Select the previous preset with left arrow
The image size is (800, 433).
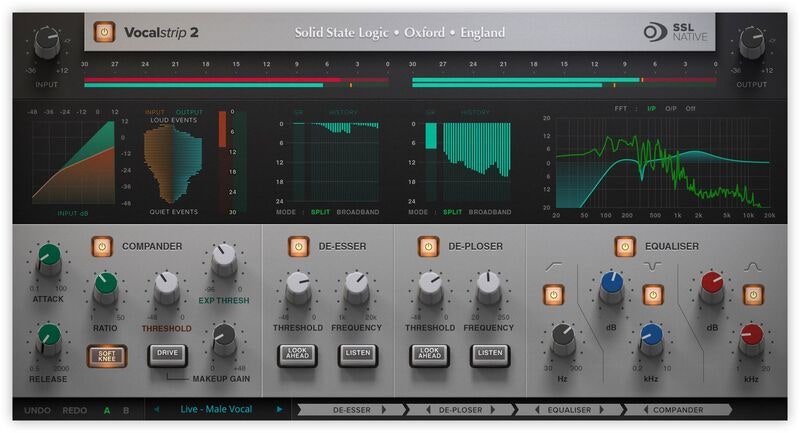coord(157,409)
